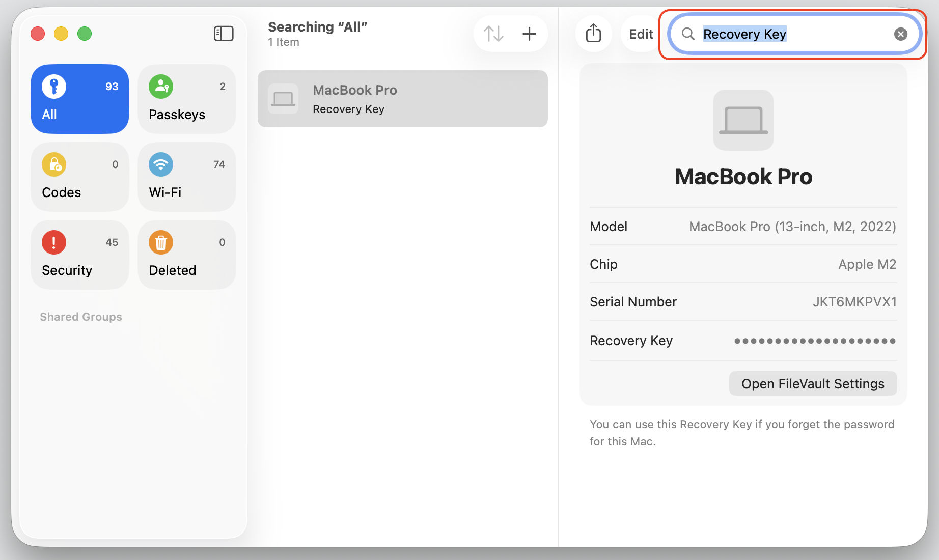Click the MacBook Pro title in details
Screen dimensions: 939x560
tap(743, 177)
